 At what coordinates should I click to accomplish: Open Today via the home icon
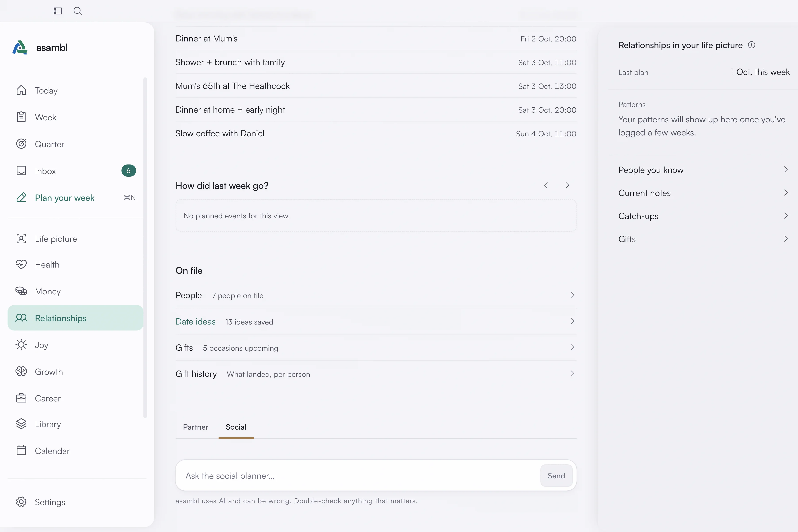(21, 90)
